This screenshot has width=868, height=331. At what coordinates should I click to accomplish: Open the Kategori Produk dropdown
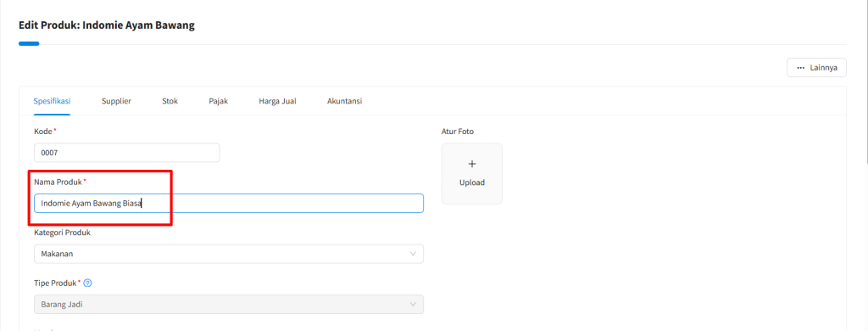pos(229,254)
